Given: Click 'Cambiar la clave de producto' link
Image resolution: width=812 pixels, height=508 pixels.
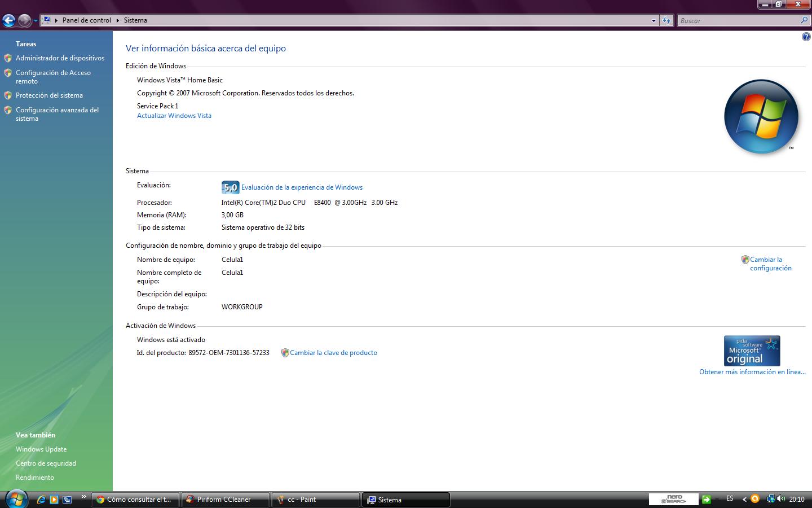Looking at the screenshot, I should 333,353.
